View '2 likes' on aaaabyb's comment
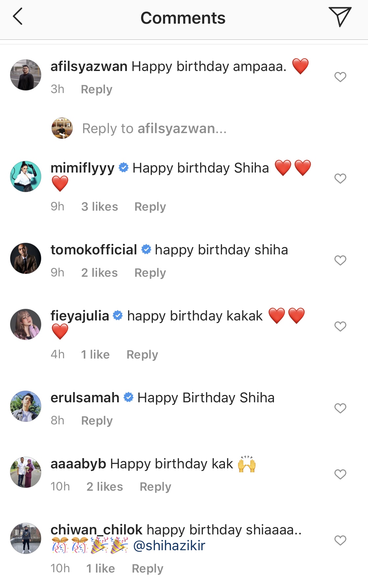The height and width of the screenshot is (588, 368). pyautogui.click(x=105, y=487)
